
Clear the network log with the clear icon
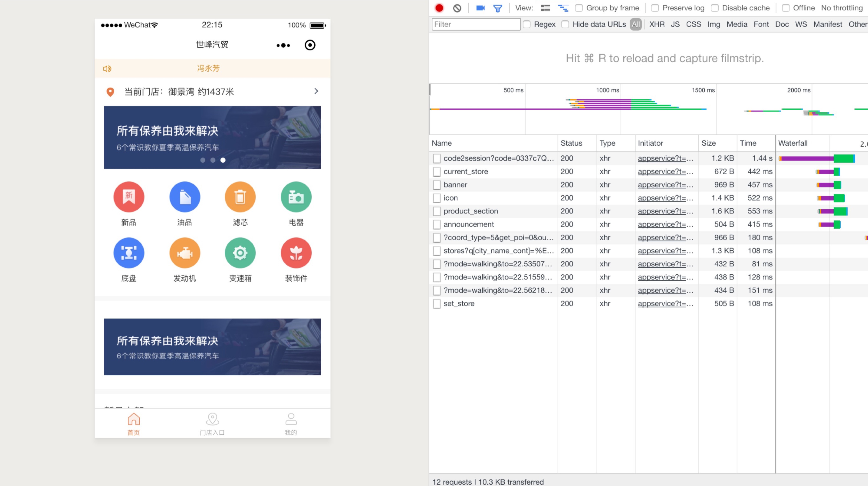pos(457,8)
